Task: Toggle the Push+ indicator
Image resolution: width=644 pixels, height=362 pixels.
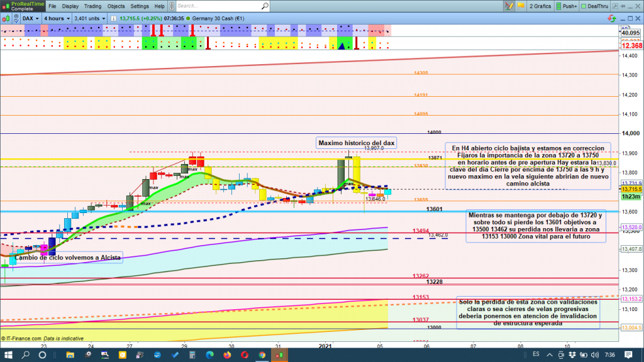Action: point(565,6)
